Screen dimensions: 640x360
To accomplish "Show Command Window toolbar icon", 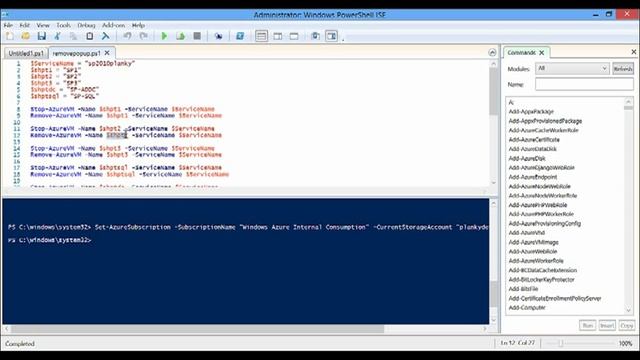I will tap(315, 36).
